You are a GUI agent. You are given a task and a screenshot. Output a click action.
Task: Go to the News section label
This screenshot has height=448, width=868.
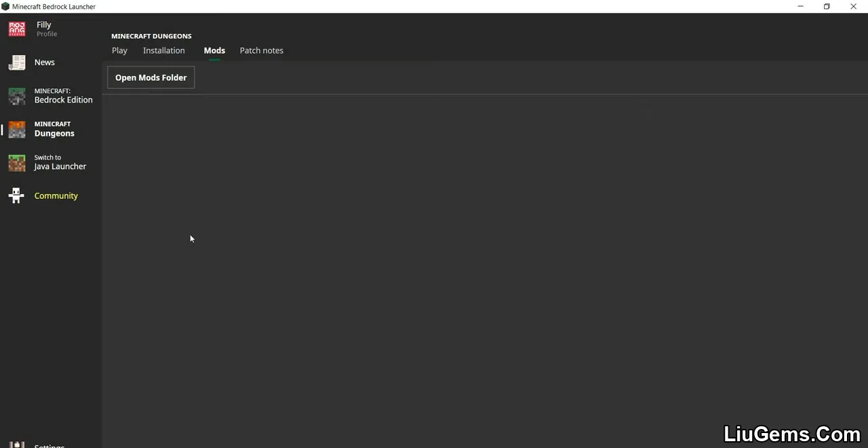pyautogui.click(x=45, y=62)
